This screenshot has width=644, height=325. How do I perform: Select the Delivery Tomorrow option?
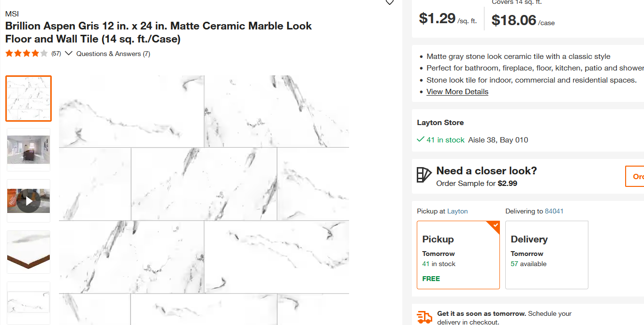tap(546, 254)
